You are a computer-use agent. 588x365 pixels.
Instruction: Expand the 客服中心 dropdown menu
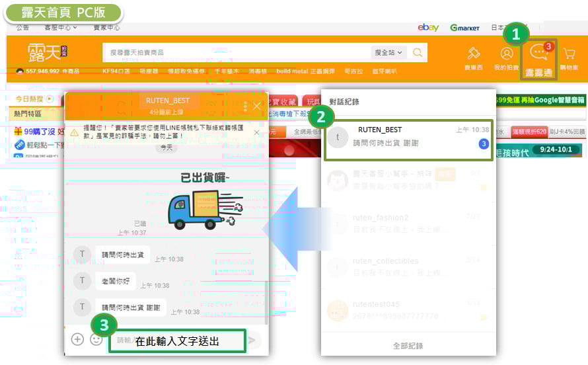(61, 28)
